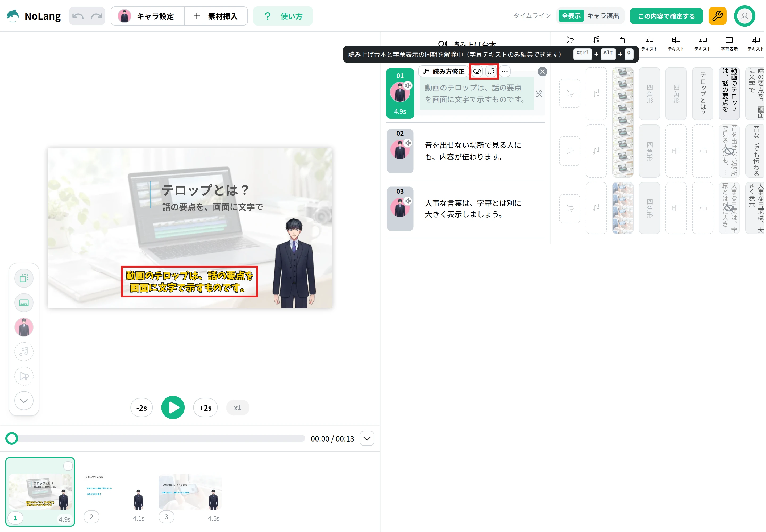Screen dimensions: 766x532
Task: Expand the left sidebar chevron button
Action: click(24, 400)
